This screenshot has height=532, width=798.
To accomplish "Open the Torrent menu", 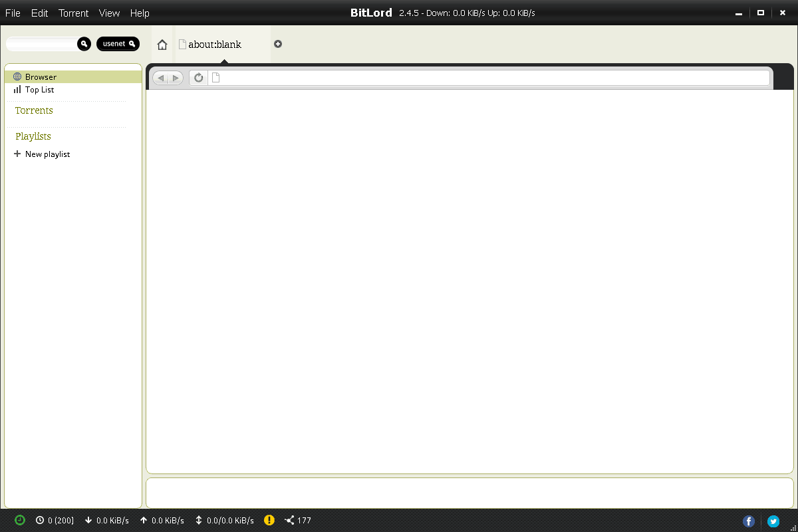I will (73, 13).
